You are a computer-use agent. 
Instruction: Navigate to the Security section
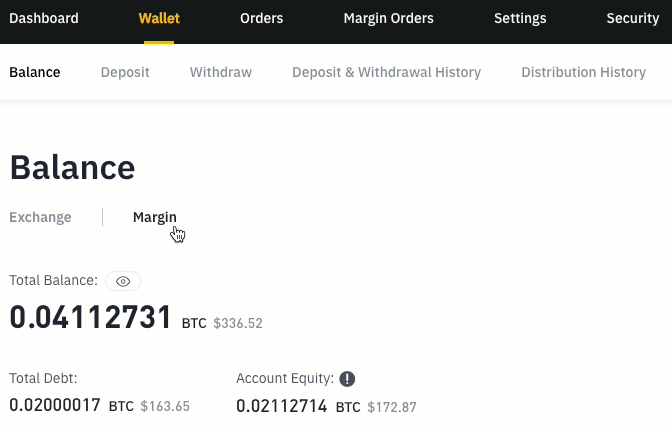coord(632,18)
